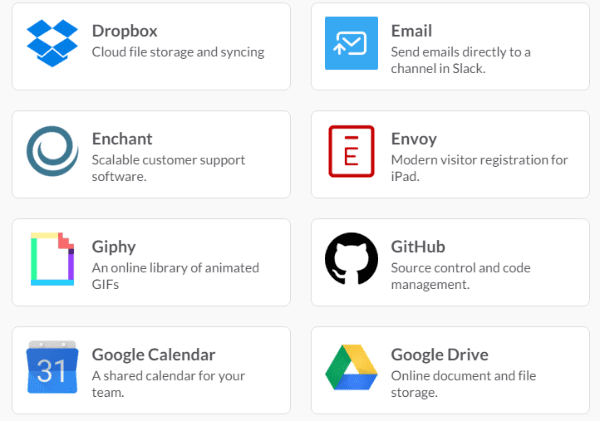The height and width of the screenshot is (421, 600).
Task: Select text 'Source control and code management.'
Action: (x=461, y=276)
